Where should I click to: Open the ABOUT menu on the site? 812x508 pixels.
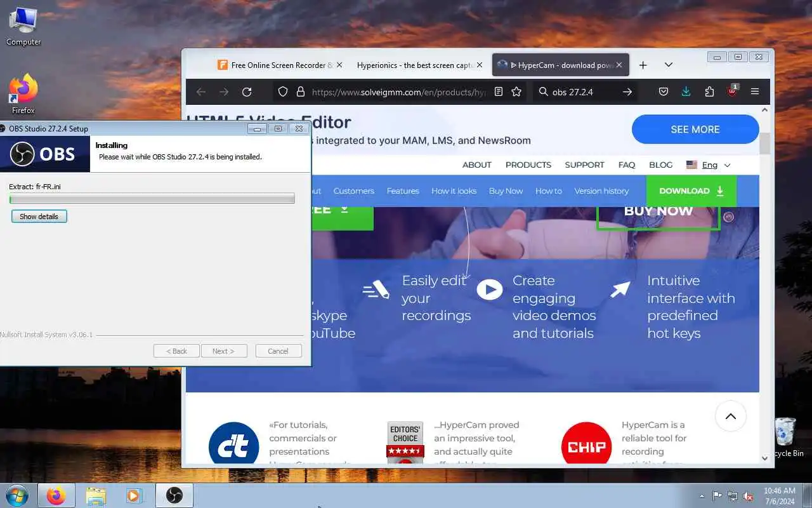click(476, 164)
